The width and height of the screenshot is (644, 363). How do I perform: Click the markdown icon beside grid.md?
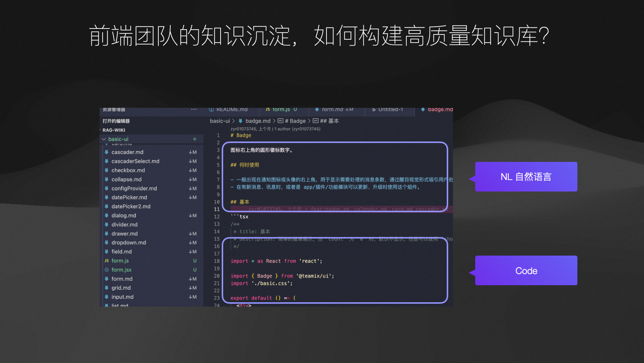pyautogui.click(x=107, y=288)
